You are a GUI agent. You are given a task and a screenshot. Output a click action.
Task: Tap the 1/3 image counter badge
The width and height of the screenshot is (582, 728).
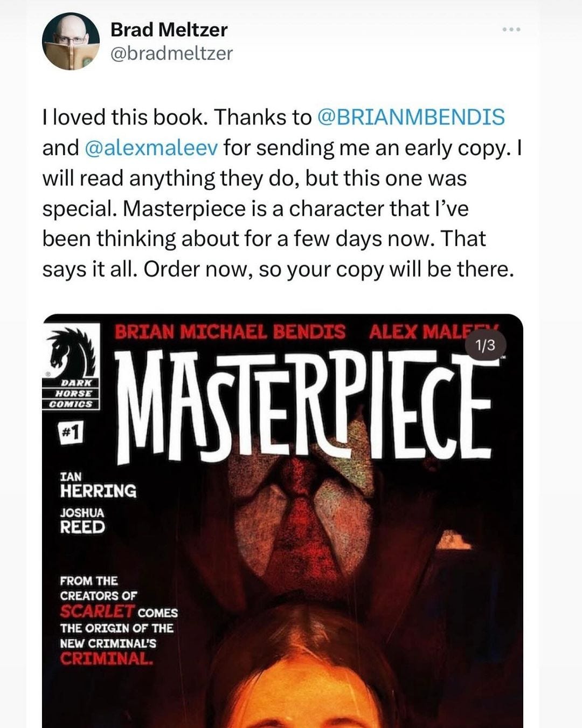[x=486, y=346]
